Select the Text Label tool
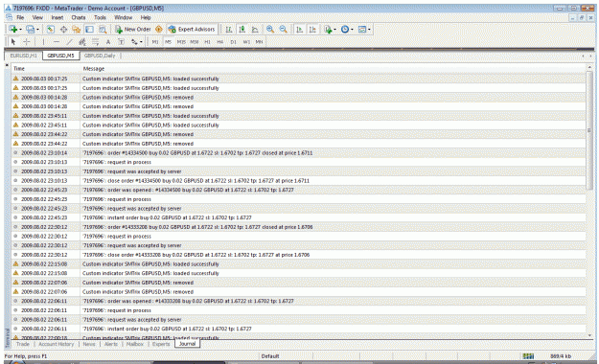 click(121, 41)
